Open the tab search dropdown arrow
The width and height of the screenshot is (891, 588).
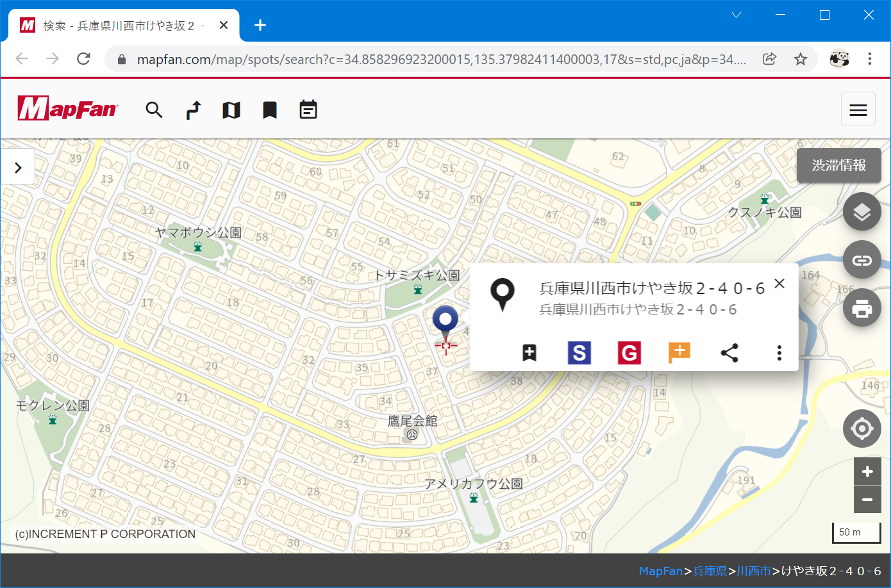tap(737, 15)
